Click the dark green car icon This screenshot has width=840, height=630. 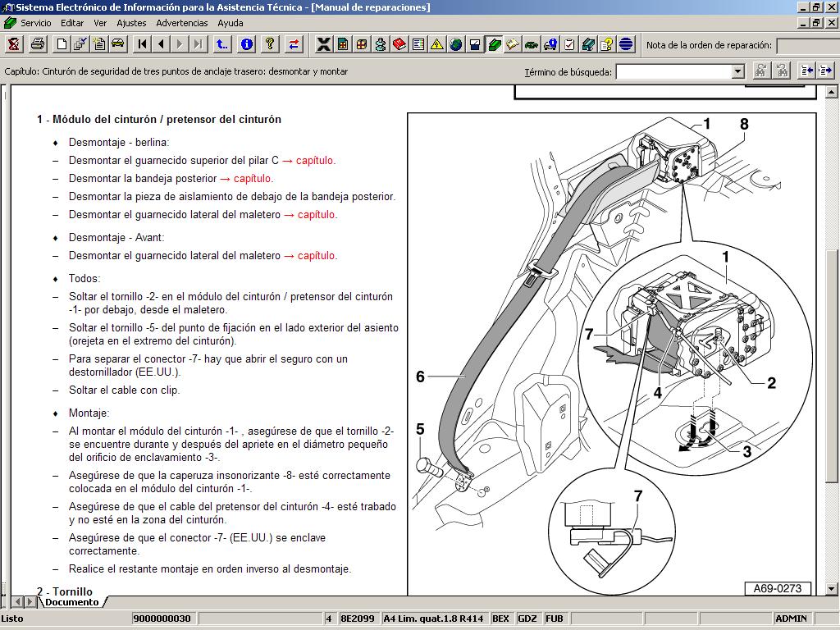coord(532,44)
